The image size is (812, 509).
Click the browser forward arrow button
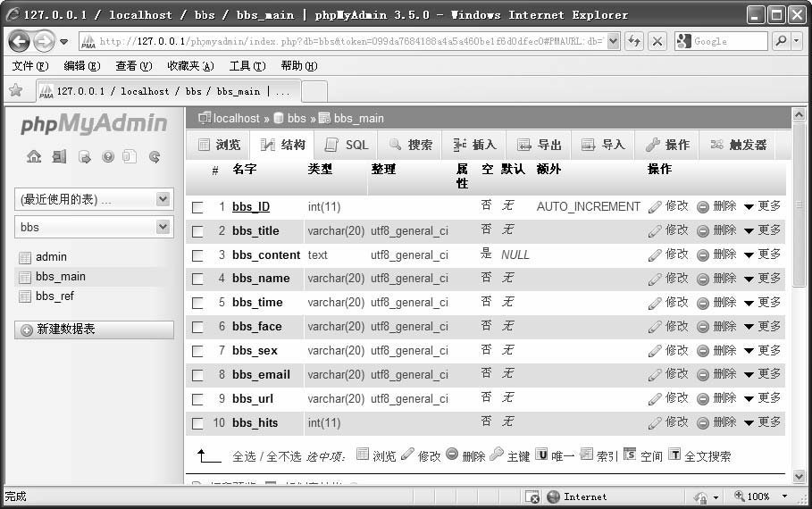(x=44, y=41)
